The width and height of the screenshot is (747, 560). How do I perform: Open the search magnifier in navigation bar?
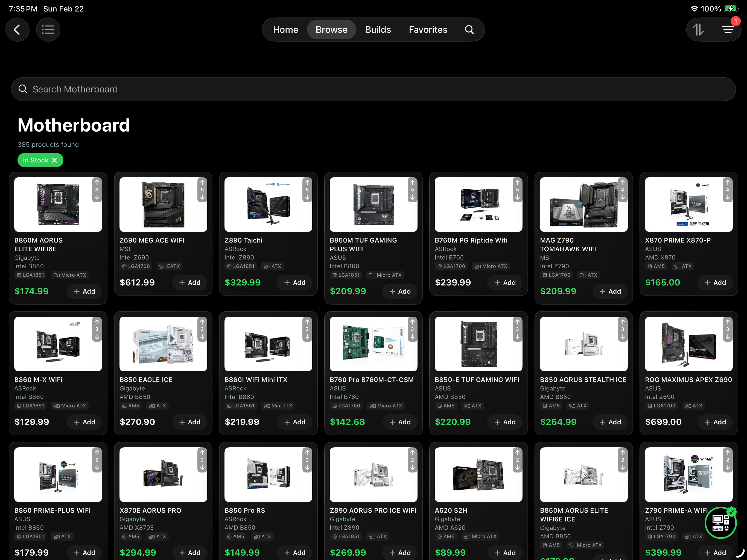[469, 30]
